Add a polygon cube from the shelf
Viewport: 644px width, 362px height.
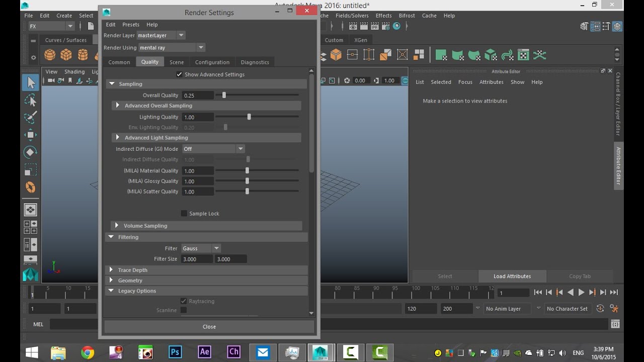click(66, 55)
